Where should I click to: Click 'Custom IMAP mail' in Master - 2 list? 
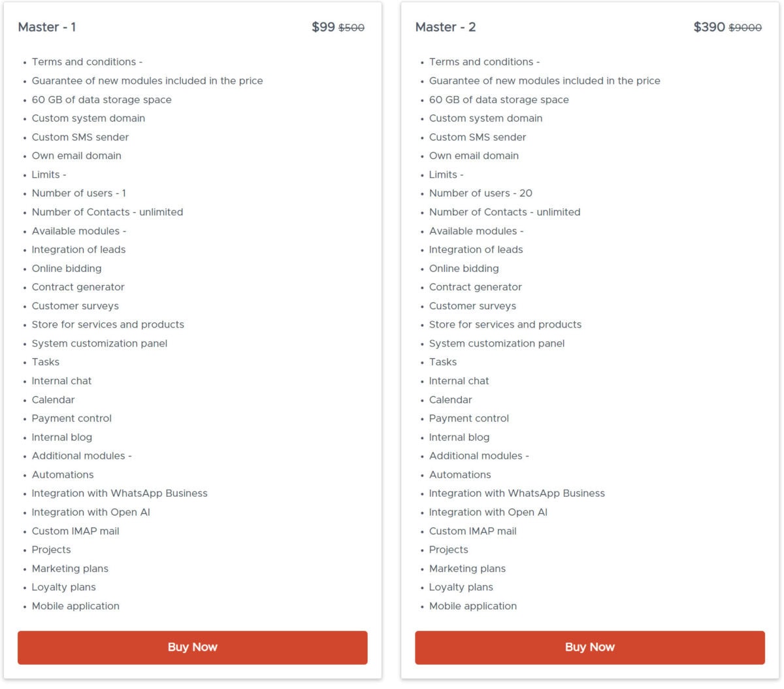coord(472,531)
